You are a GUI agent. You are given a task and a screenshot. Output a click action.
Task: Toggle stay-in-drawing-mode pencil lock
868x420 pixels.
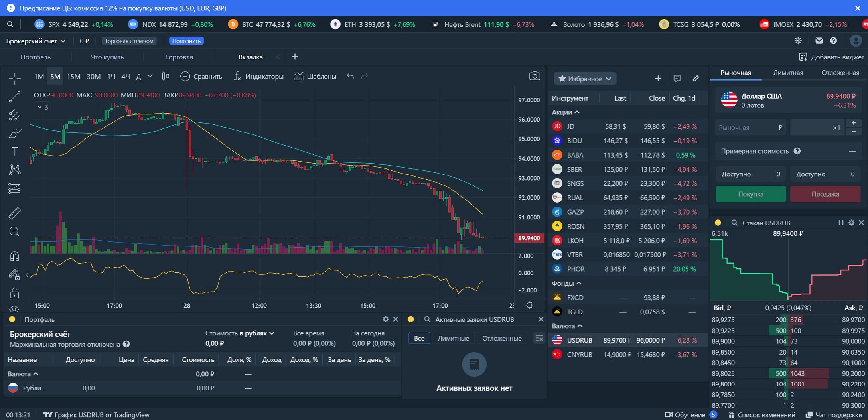pos(14,274)
